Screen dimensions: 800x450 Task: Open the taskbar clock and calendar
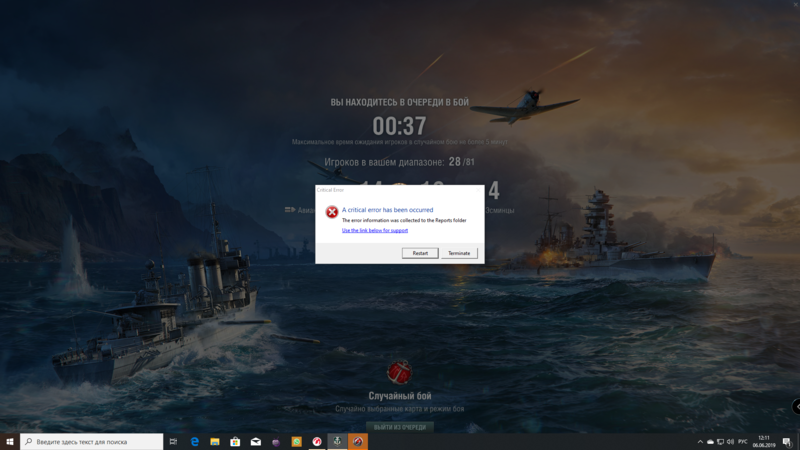coord(765,441)
